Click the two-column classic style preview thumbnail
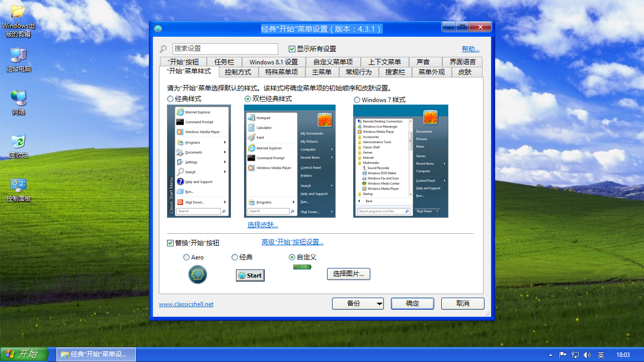This screenshot has height=362, width=644. [x=290, y=161]
